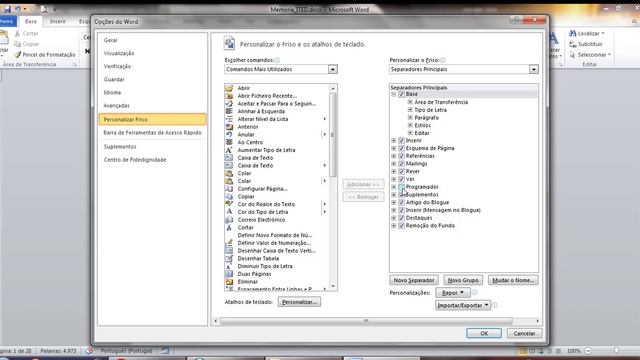This screenshot has height=360, width=640.
Task: Click Pincel de Formatação in Word ribbon
Action: click(44, 55)
